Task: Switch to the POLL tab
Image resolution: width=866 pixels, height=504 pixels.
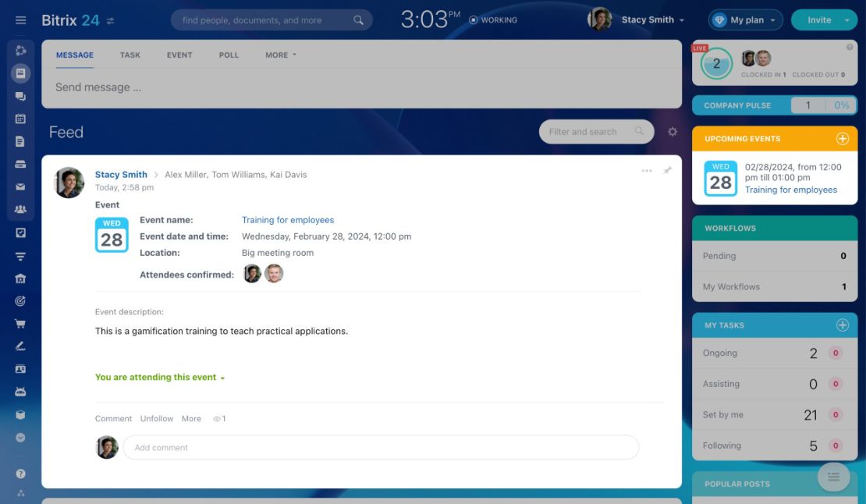Action: [229, 55]
